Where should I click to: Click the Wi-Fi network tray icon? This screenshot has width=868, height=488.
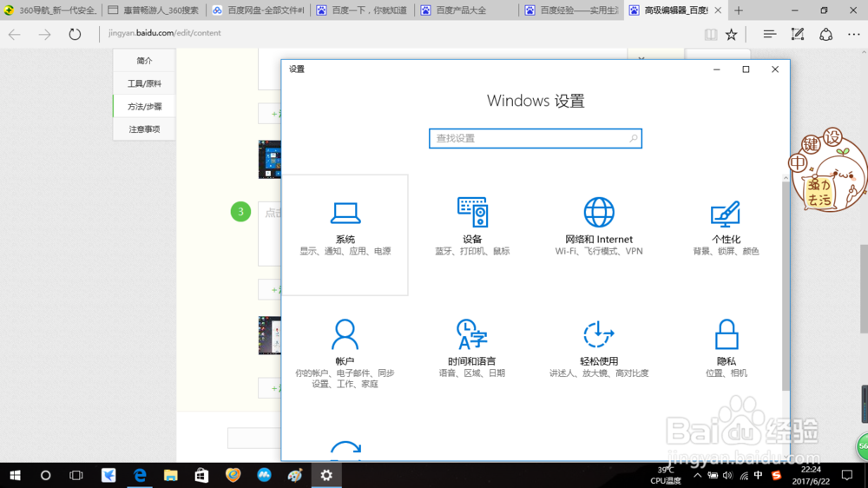click(x=744, y=475)
